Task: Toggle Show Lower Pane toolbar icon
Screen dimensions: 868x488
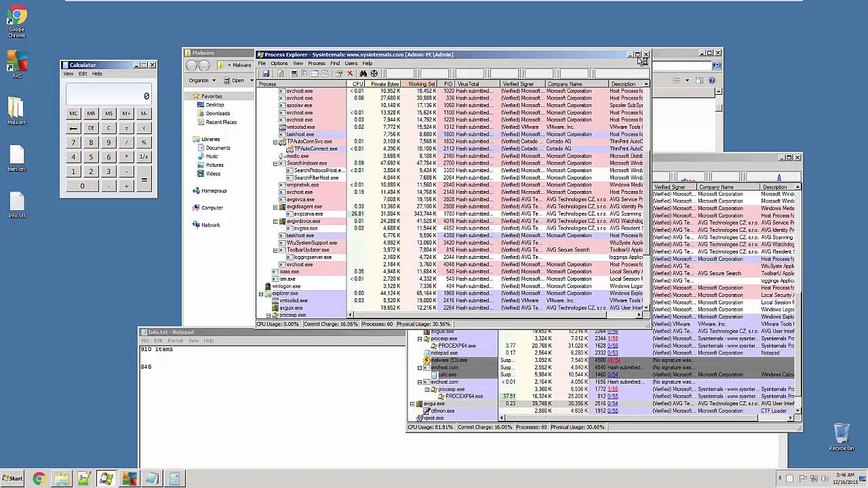Action: click(x=315, y=73)
